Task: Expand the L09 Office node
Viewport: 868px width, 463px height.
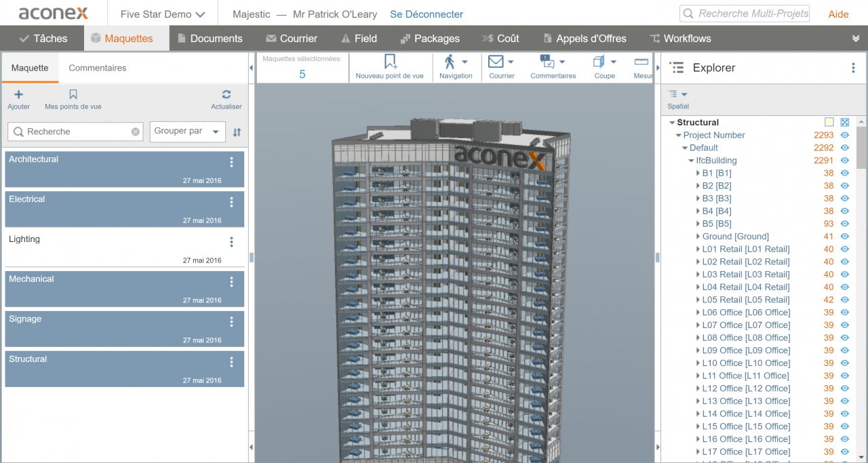Action: 698,350
